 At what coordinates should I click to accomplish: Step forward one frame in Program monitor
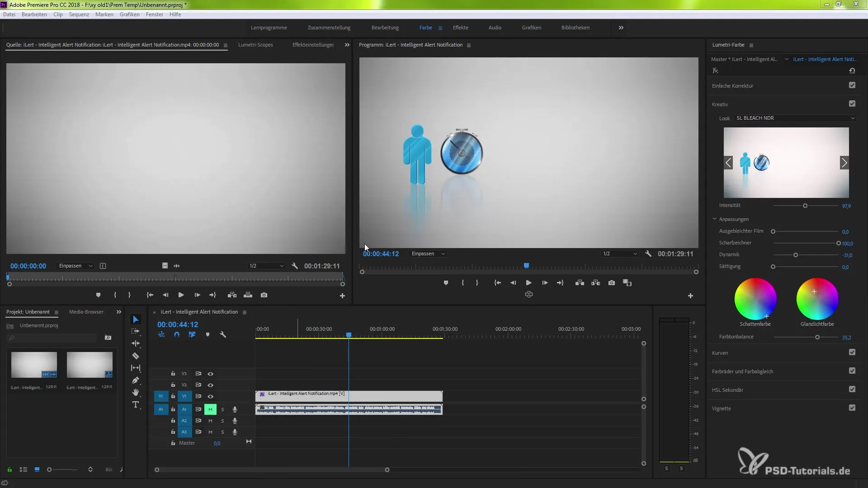545,283
